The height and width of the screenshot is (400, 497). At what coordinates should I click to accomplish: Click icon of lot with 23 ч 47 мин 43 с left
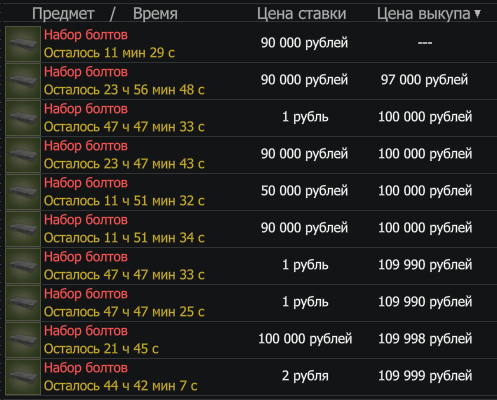(x=23, y=155)
